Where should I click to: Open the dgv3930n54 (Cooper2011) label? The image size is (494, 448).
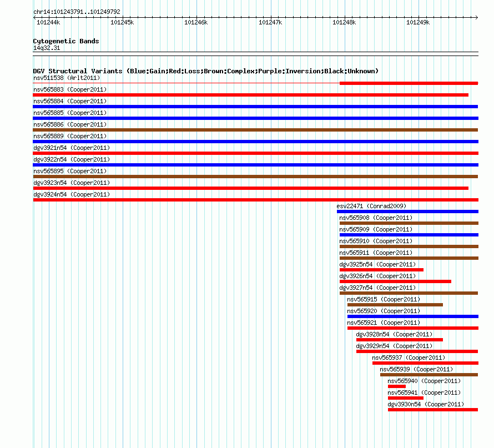coord(426,404)
